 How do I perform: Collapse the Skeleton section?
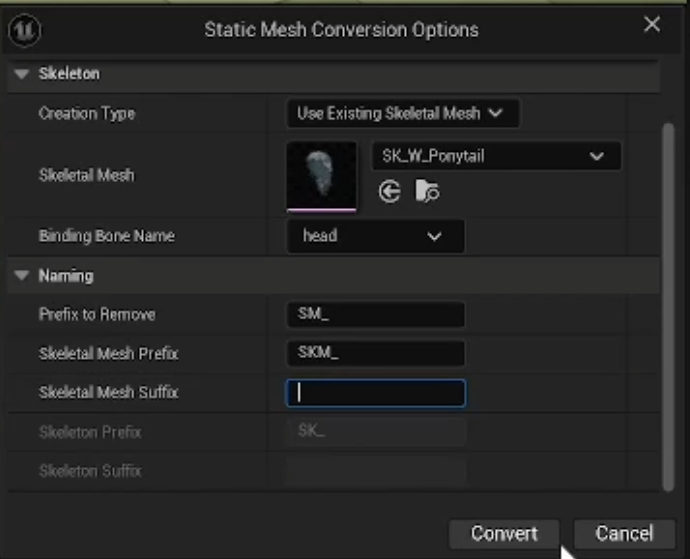pos(22,74)
